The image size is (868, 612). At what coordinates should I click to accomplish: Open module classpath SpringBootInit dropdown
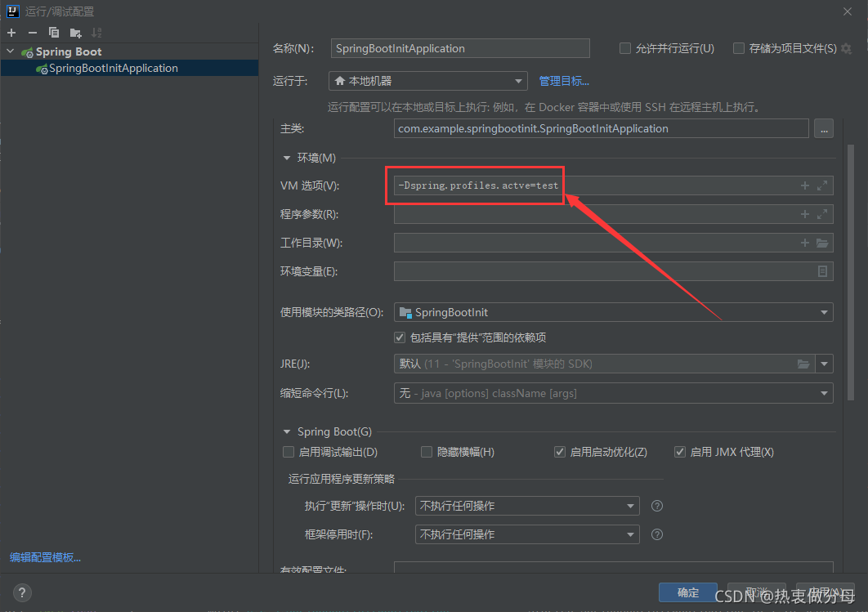(x=613, y=312)
